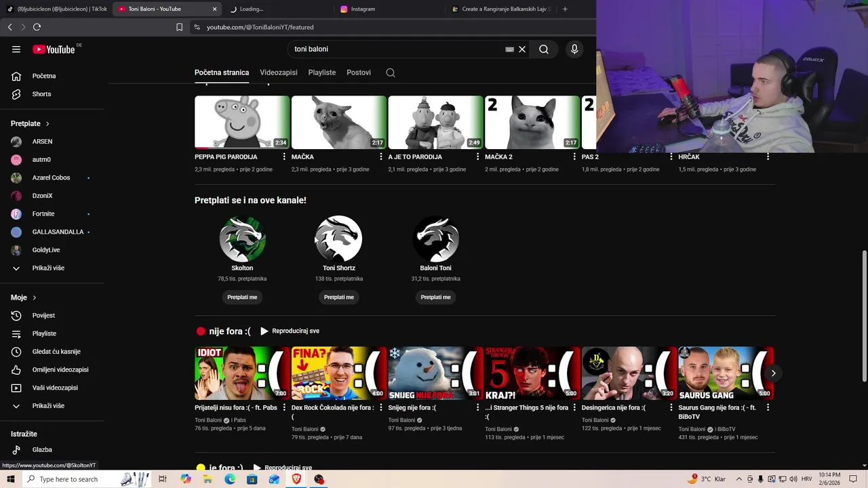The image size is (868, 488).
Task: Click the magnifier search button
Action: click(x=544, y=49)
